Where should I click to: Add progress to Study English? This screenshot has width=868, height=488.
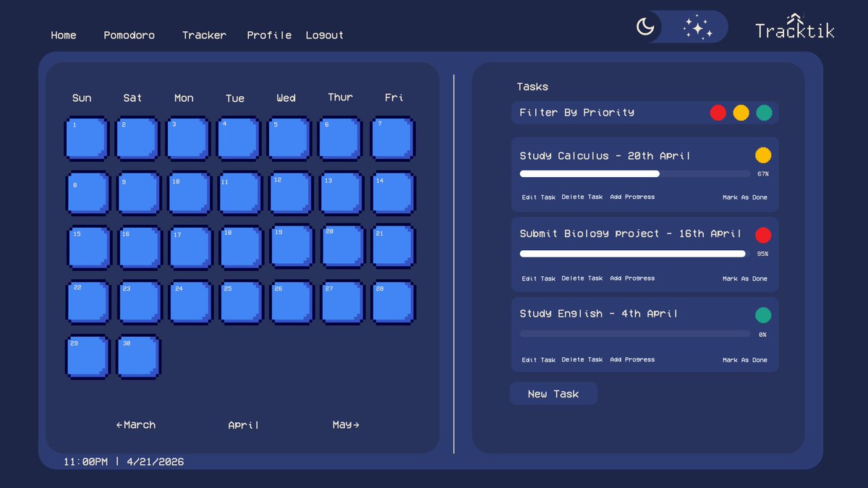(x=632, y=359)
